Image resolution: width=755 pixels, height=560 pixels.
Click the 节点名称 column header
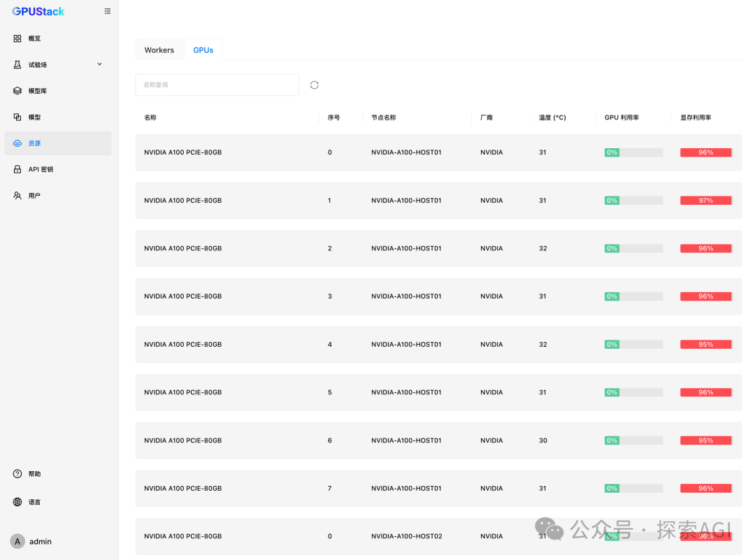click(x=384, y=117)
